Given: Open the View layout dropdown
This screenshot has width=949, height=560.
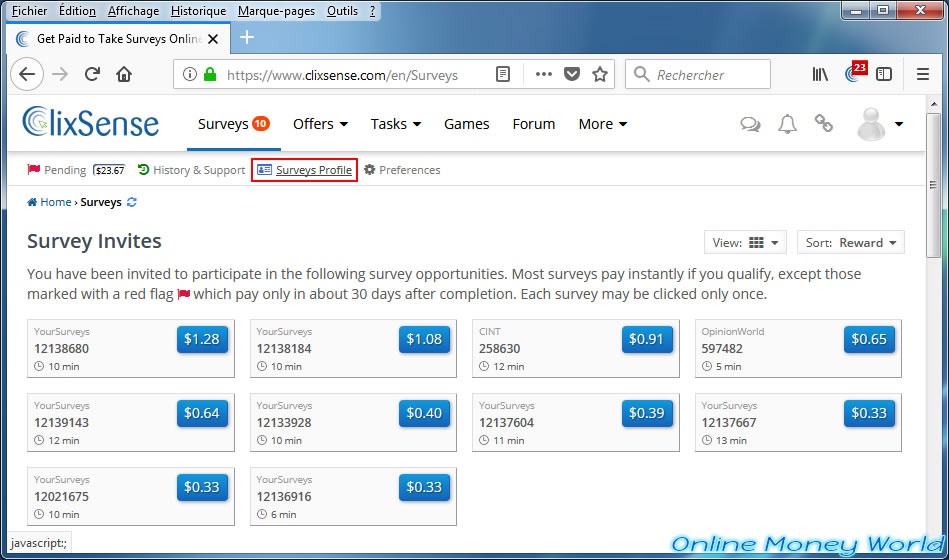Looking at the screenshot, I should click(x=745, y=242).
